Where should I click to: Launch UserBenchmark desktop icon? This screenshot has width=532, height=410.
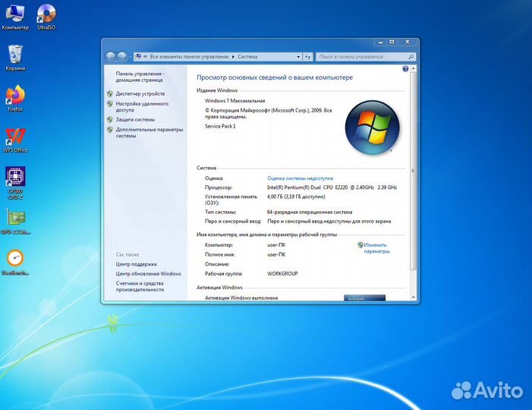pos(15,263)
